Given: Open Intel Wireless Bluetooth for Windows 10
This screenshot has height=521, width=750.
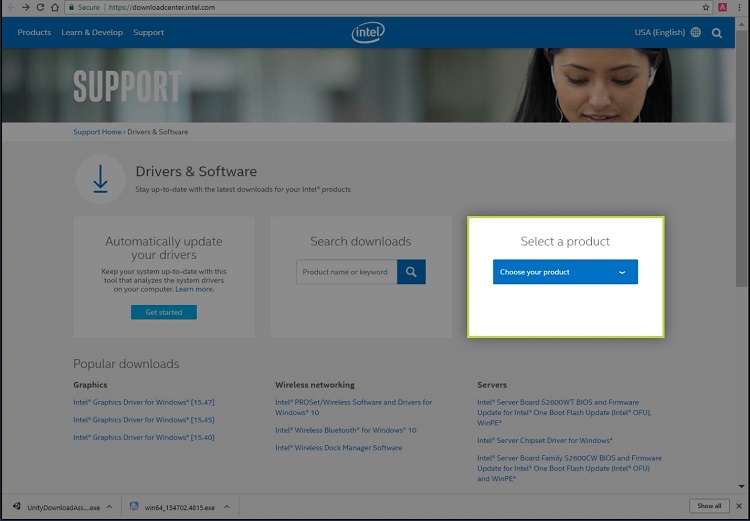Looking at the screenshot, I should [x=345, y=430].
